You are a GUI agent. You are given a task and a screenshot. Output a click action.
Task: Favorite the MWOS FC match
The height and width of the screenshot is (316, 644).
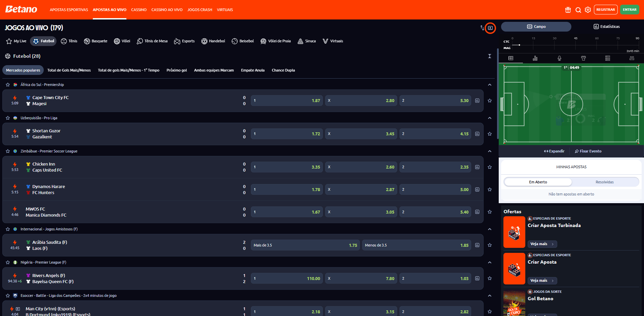click(490, 212)
